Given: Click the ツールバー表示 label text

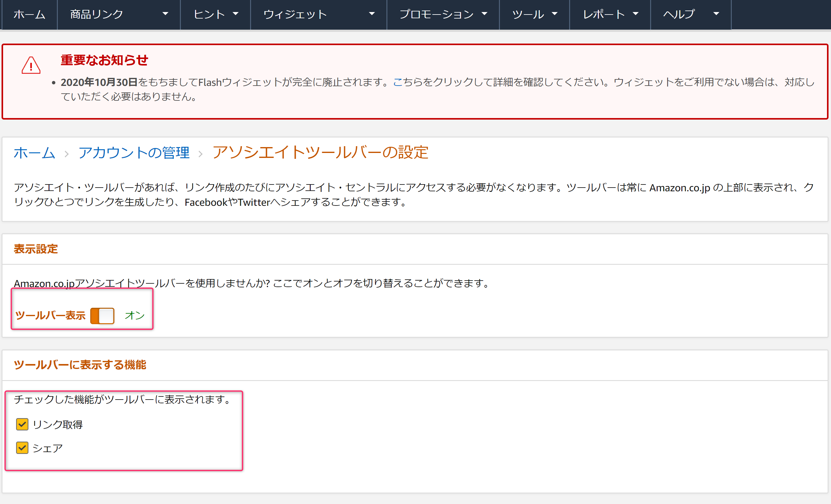Looking at the screenshot, I should [x=50, y=316].
